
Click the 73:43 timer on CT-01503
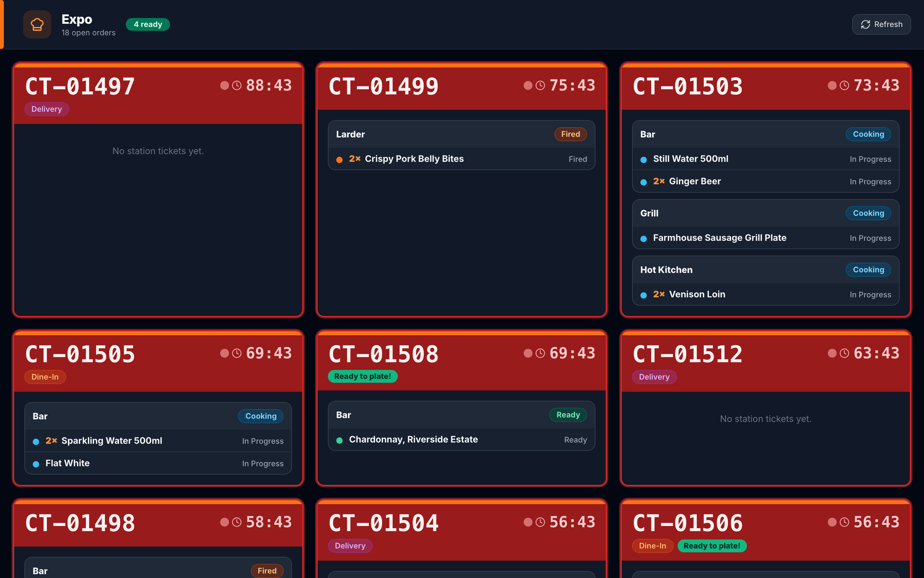(x=876, y=86)
